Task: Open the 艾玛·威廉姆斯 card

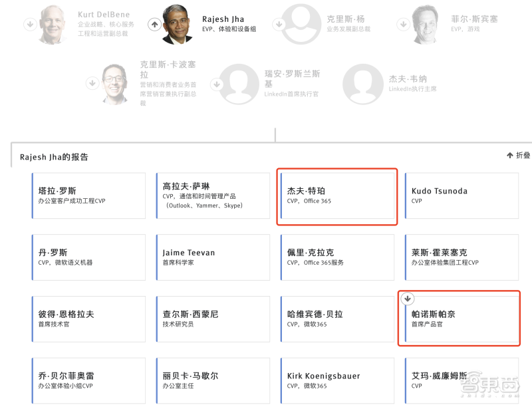Action: (x=462, y=381)
